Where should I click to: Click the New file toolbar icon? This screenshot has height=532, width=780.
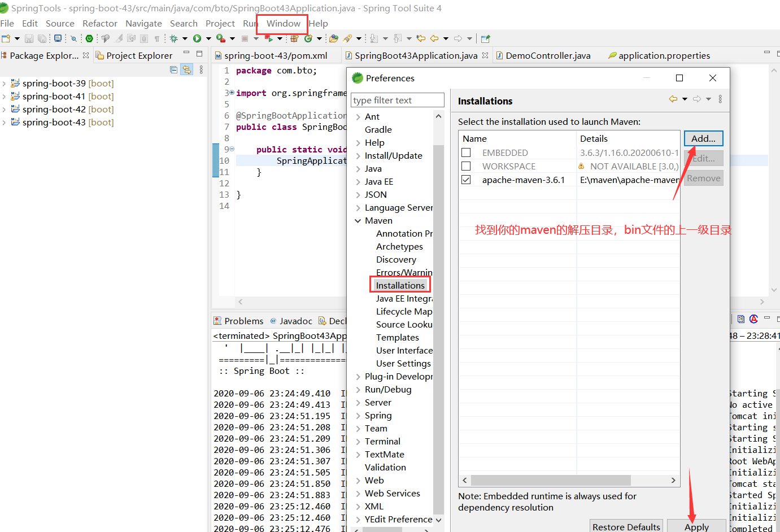[6, 38]
